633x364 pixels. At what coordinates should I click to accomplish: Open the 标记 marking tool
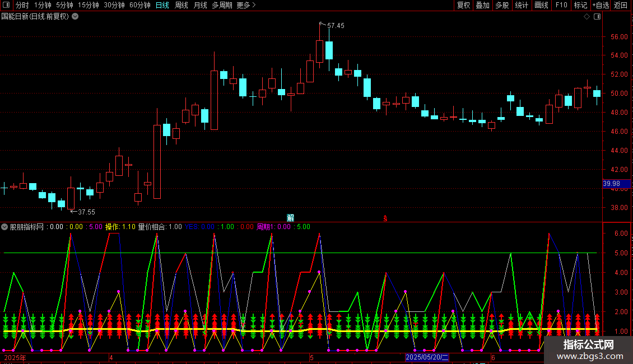580,6
